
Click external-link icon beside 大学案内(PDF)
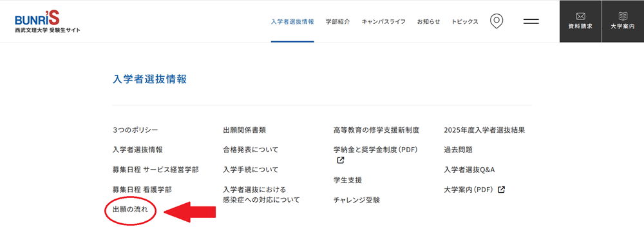[501, 190]
